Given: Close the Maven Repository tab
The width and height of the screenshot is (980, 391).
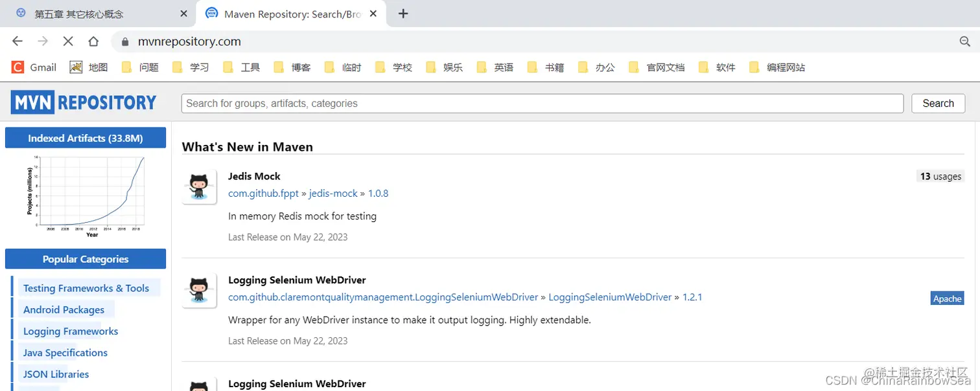Looking at the screenshot, I should pos(373,14).
